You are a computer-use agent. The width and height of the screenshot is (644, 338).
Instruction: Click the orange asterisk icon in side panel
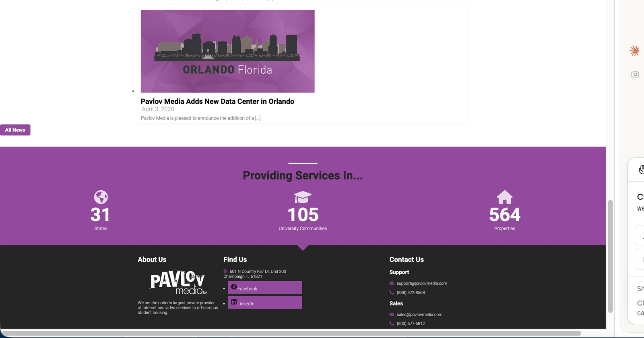635,51
